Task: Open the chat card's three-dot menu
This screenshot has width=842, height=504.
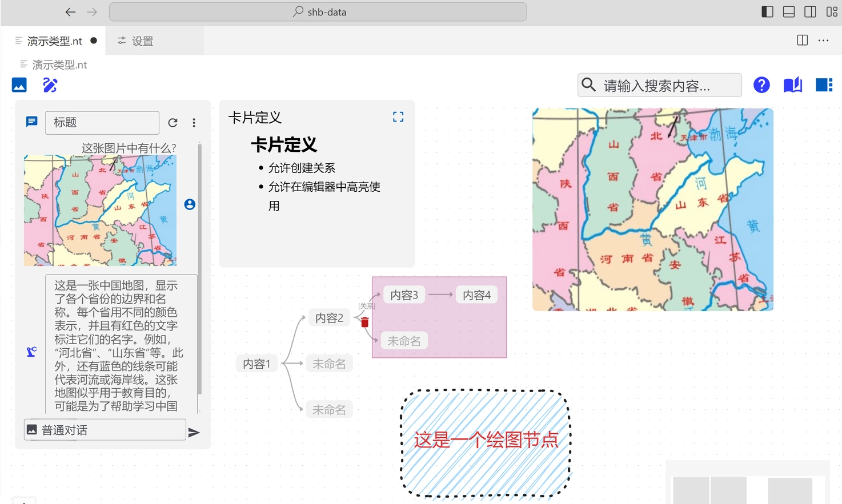Action: tap(194, 123)
